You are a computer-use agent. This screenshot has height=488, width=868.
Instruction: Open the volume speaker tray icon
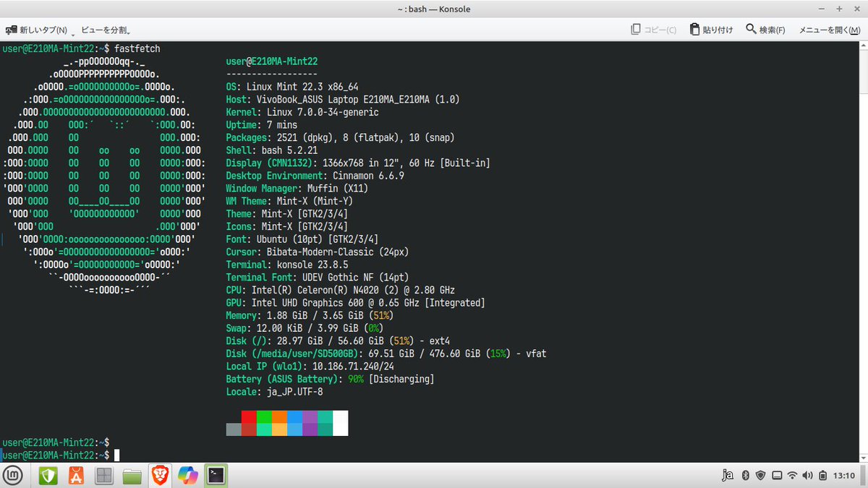click(808, 476)
